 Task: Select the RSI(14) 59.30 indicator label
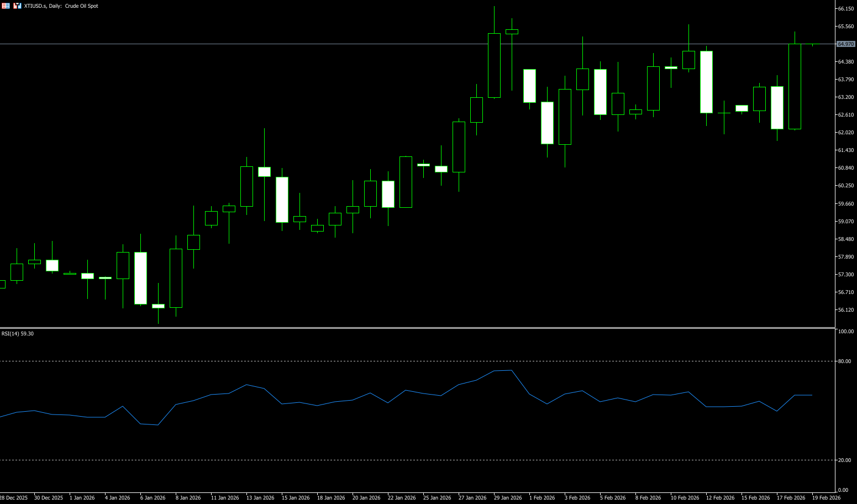coord(18,334)
